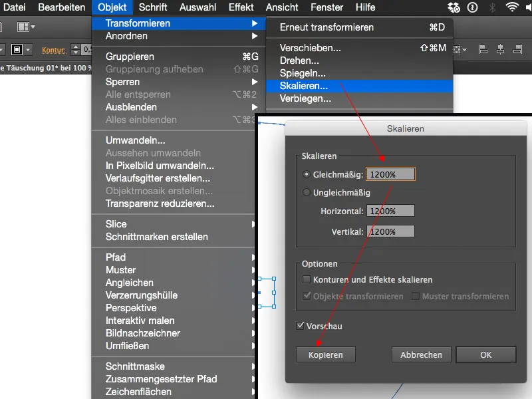Select the Gleichmäßig radio button
This screenshot has height=399, width=532.
click(x=307, y=174)
